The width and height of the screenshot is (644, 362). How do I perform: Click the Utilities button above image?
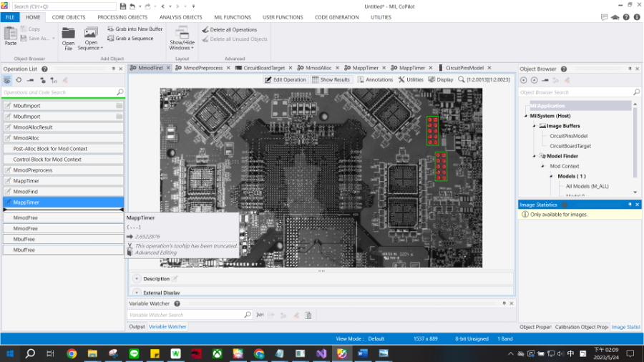411,79
